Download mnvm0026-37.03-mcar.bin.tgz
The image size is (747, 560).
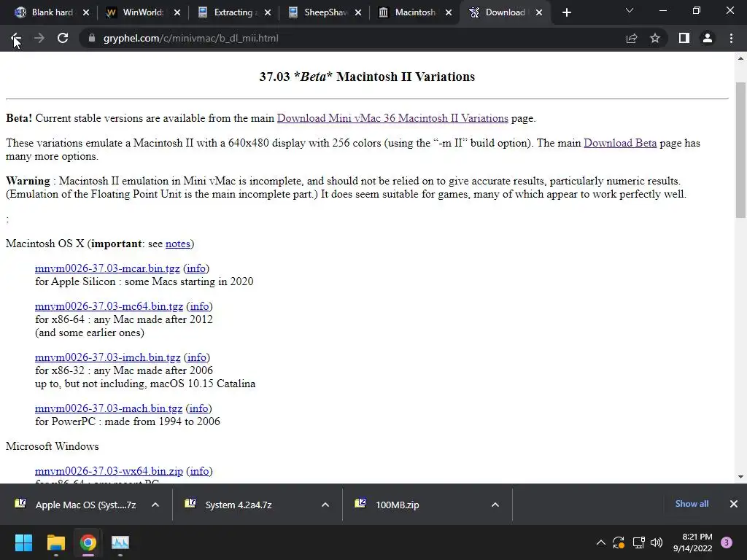(x=107, y=268)
